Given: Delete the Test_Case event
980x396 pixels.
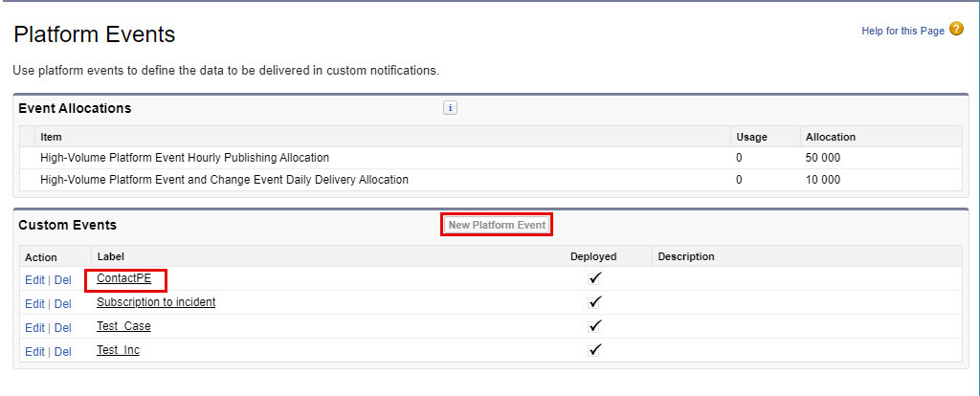Looking at the screenshot, I should 63,328.
